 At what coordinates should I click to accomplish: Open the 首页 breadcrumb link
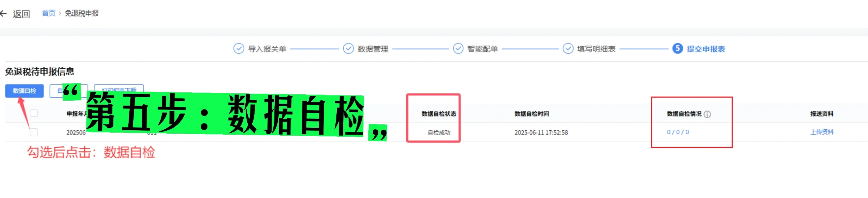pyautogui.click(x=48, y=13)
